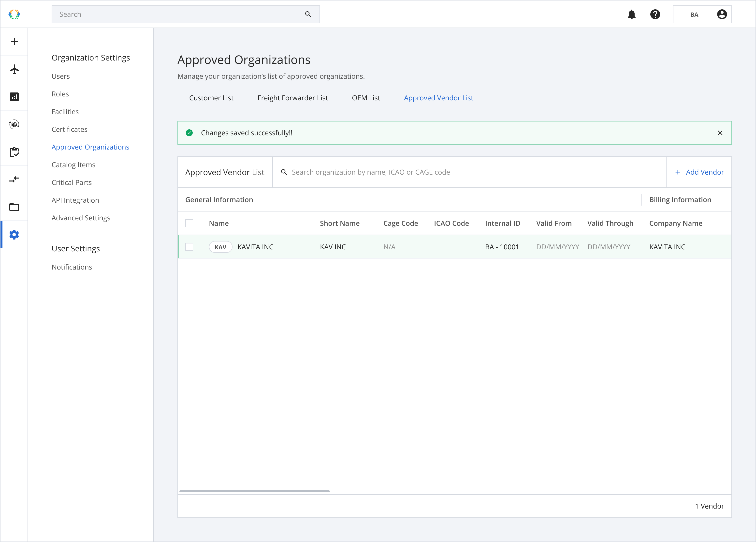
Task: Open the help question mark icon
Action: [655, 14]
